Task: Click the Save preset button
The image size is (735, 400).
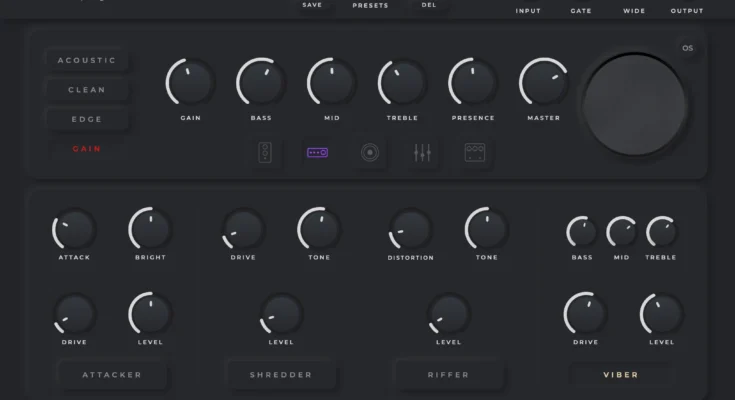Action: point(312,5)
